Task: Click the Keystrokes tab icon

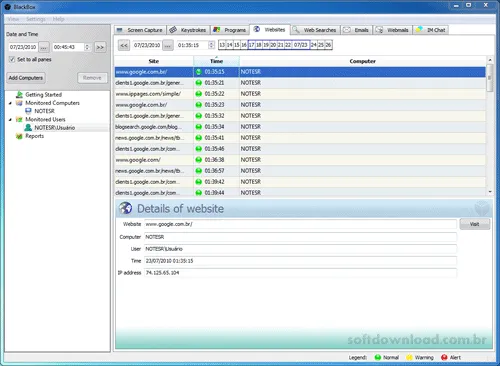Action: click(173, 30)
